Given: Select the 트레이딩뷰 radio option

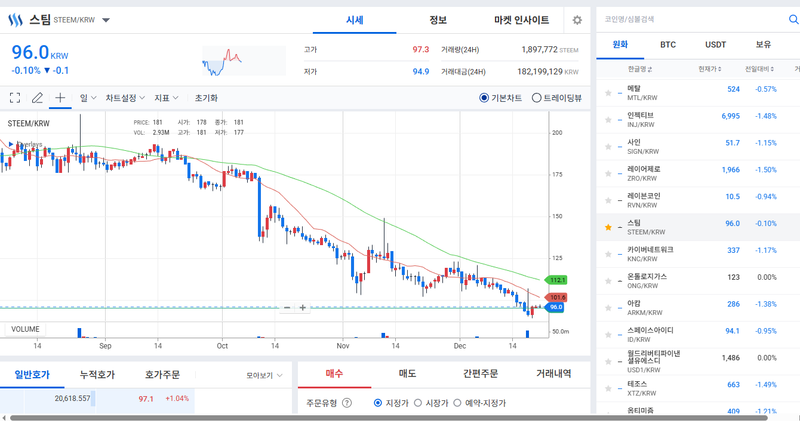Looking at the screenshot, I should [537, 98].
